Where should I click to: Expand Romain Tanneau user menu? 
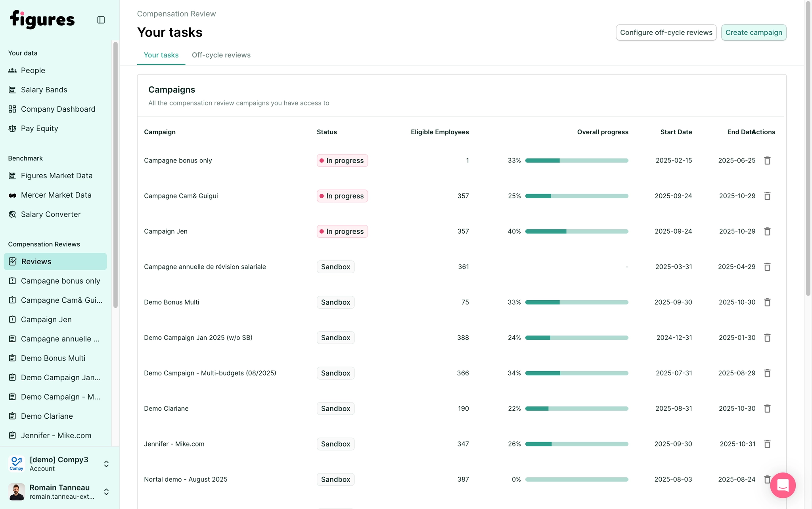[x=106, y=492]
